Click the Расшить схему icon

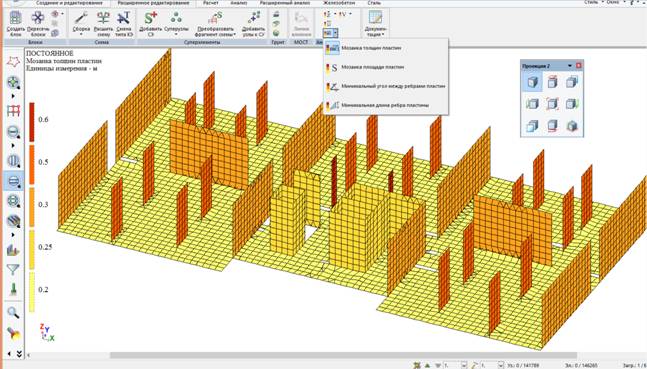(103, 24)
